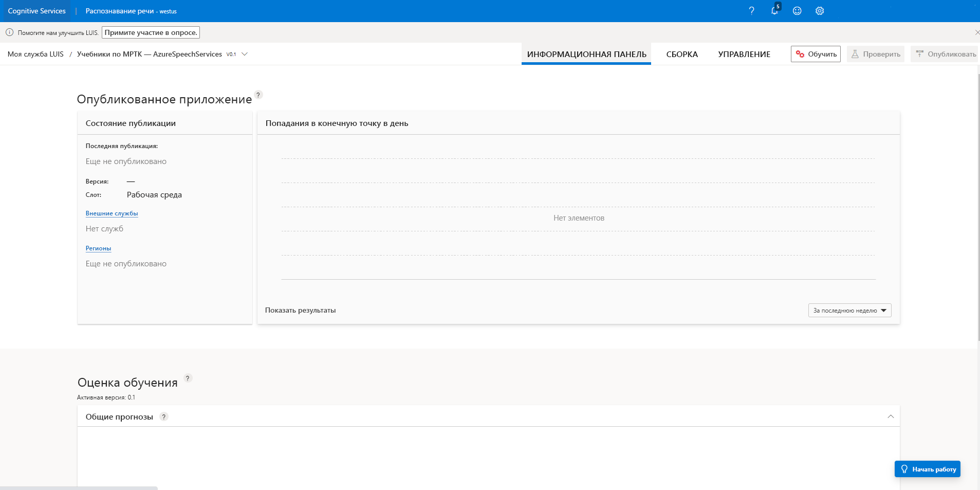Collapse the Общие прогнозы section chevron
This screenshot has width=980, height=490.
coord(891,416)
